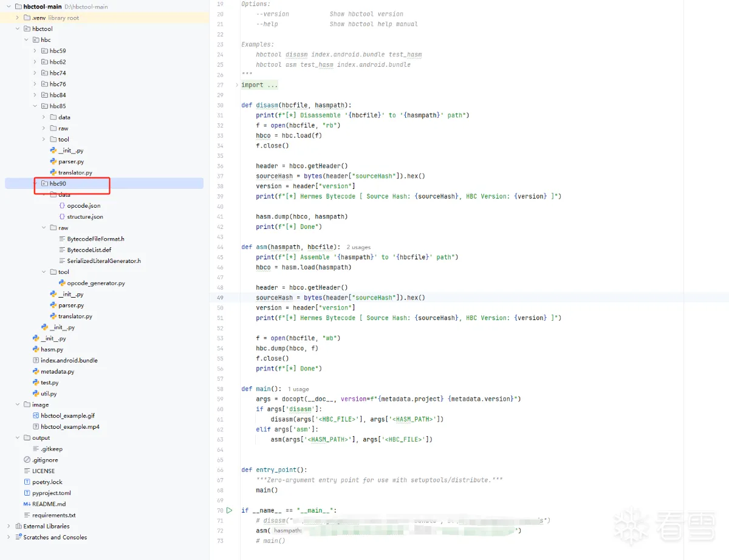729x560 pixels.
Task: Open hasm.py in the tree
Action: (x=52, y=349)
